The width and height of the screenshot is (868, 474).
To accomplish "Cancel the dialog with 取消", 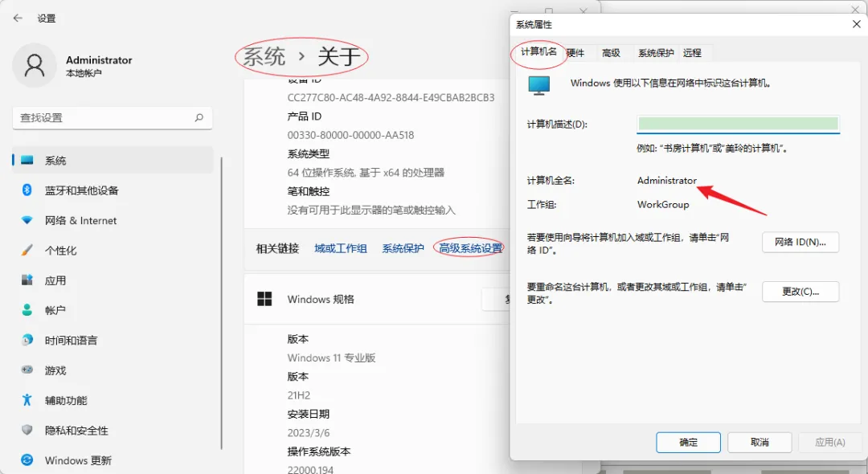I will click(759, 443).
